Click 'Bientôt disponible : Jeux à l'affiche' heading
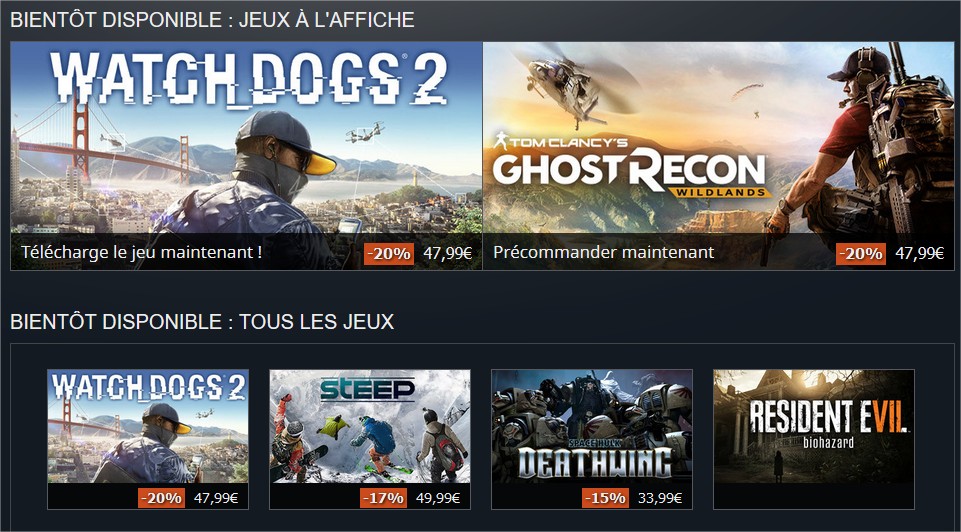Viewport: 961px width, 532px height. click(x=212, y=19)
